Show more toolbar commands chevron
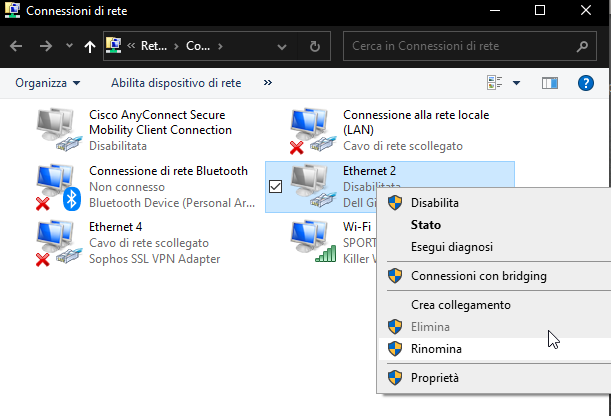 (268, 83)
